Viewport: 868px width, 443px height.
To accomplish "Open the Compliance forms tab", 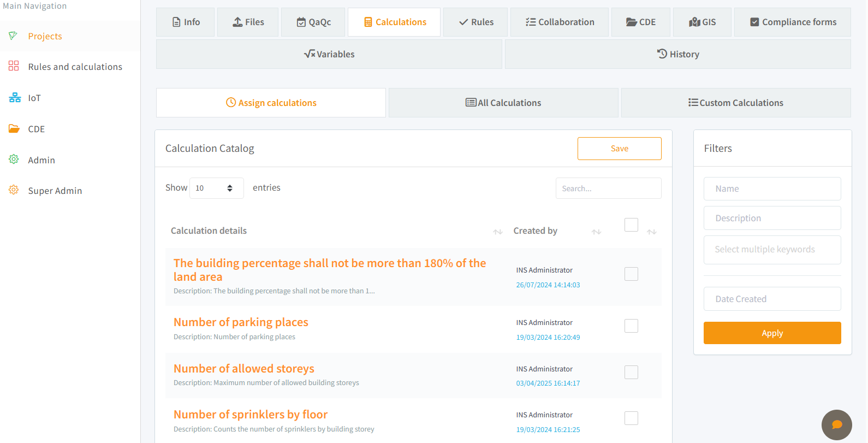I will point(793,22).
